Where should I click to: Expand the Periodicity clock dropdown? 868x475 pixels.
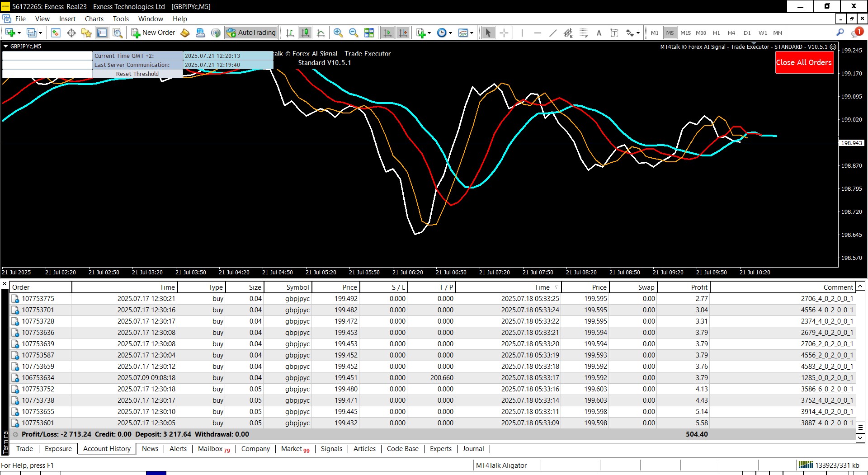450,33
